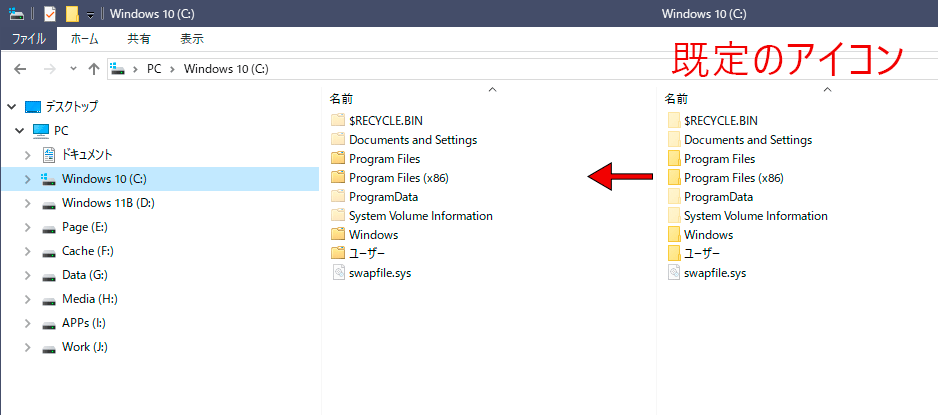
Task: Click Documents and Settings icon in left list
Action: point(338,139)
